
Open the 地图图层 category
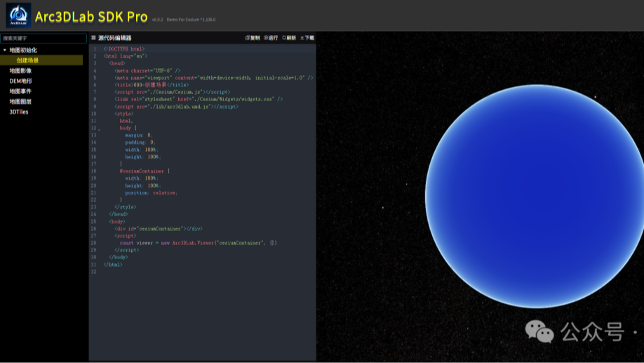click(x=20, y=102)
